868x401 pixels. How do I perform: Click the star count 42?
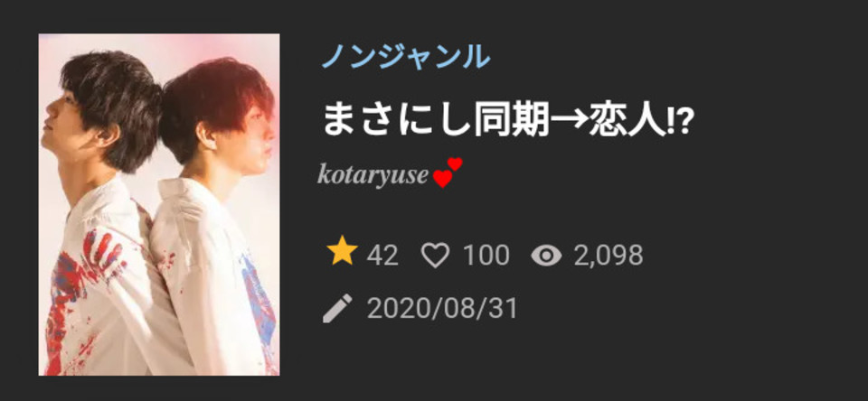(382, 256)
